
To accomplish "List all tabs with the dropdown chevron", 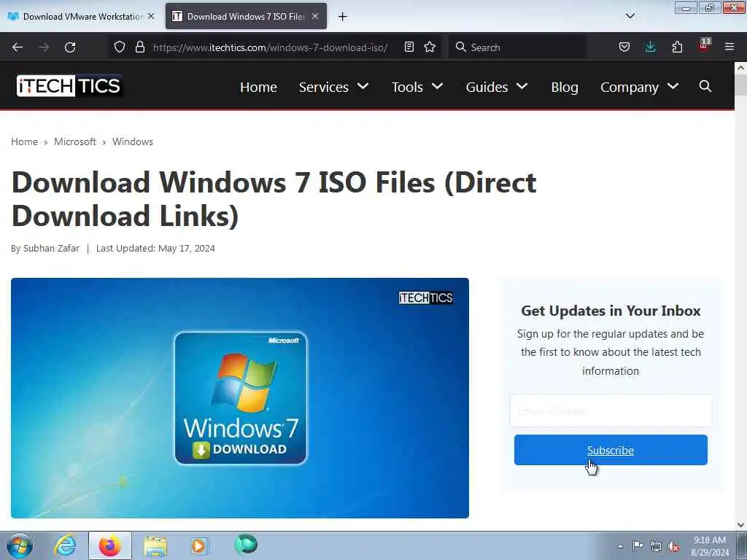I will [630, 16].
